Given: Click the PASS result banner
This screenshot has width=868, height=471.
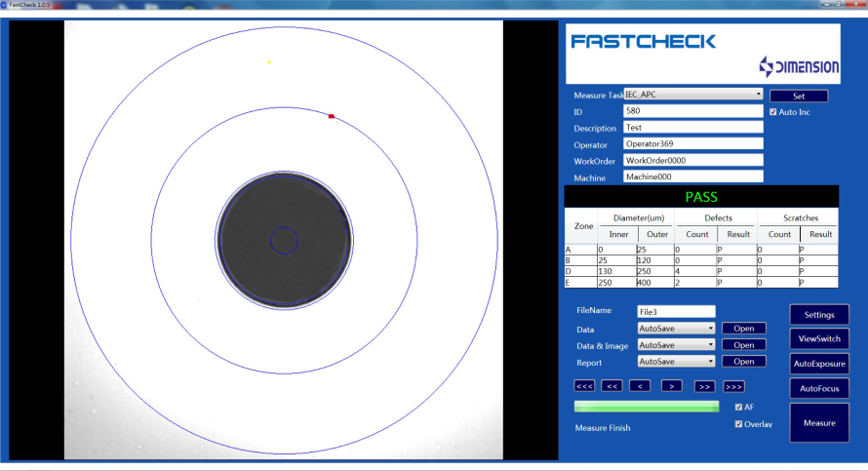Looking at the screenshot, I should (701, 196).
